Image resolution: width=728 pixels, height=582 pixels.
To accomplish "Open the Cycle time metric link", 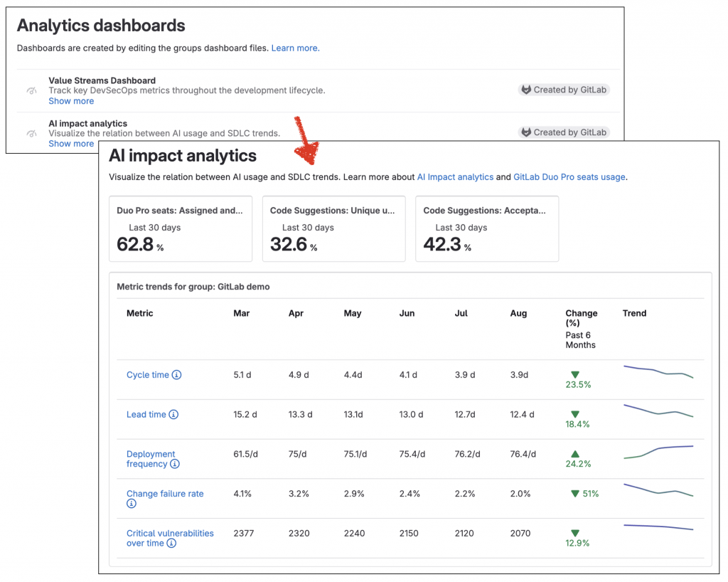I will pos(148,375).
